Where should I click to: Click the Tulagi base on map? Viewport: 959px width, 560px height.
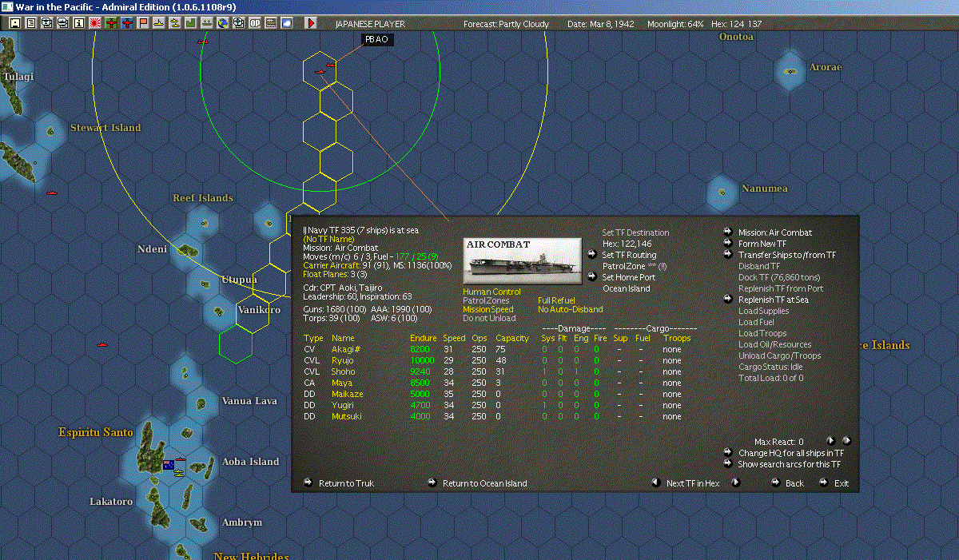[18, 77]
